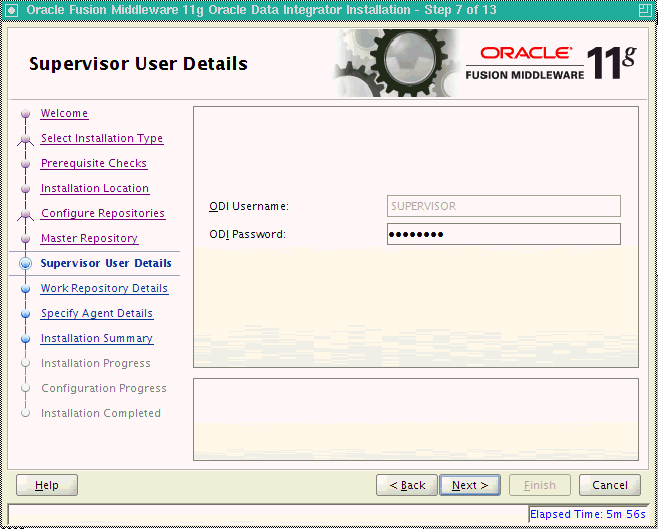Screen dimensions: 658x529
Task: Click the Installation Summary step bullet icon
Action: tap(26, 339)
